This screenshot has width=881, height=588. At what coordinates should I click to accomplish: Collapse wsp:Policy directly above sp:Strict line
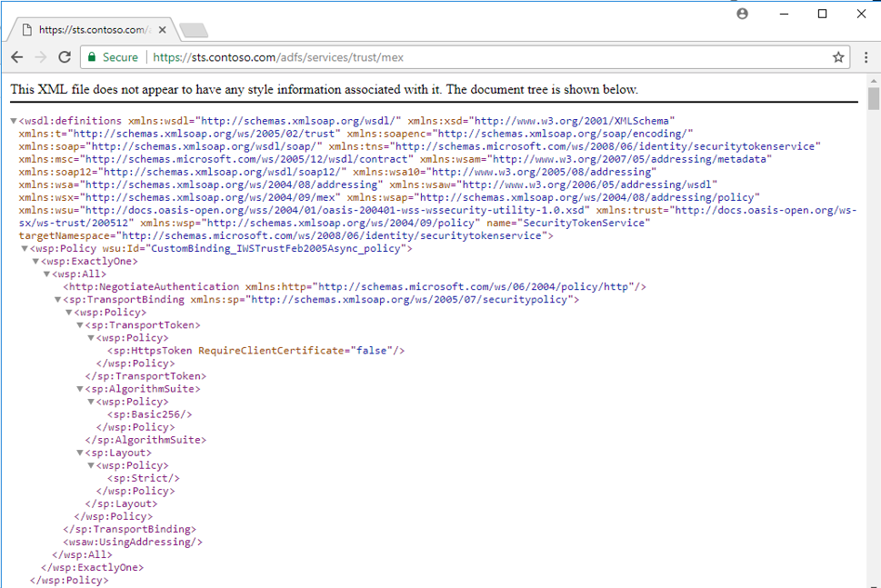(x=91, y=465)
